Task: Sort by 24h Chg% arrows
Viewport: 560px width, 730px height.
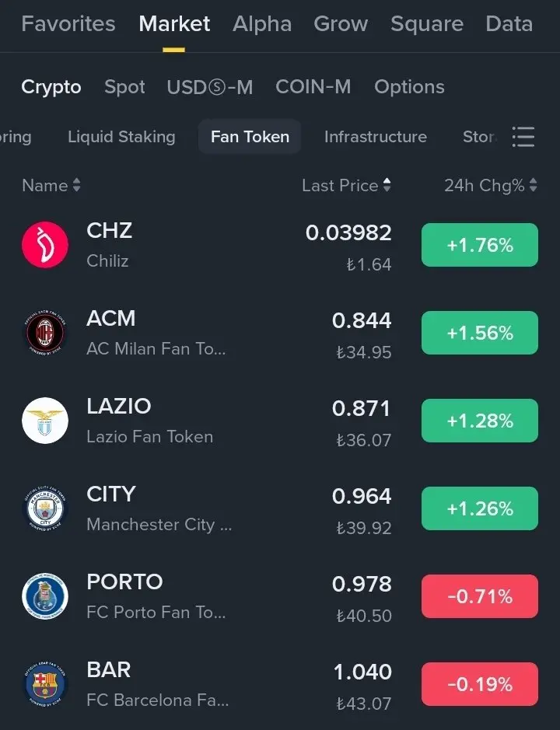Action: pyautogui.click(x=534, y=185)
